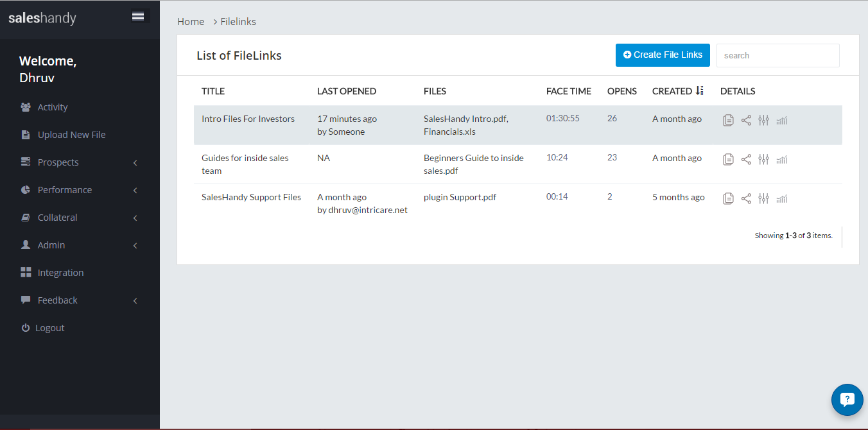The height and width of the screenshot is (430, 868).
Task: View stats chart for SalesHandy Support Files
Action: [x=781, y=198]
